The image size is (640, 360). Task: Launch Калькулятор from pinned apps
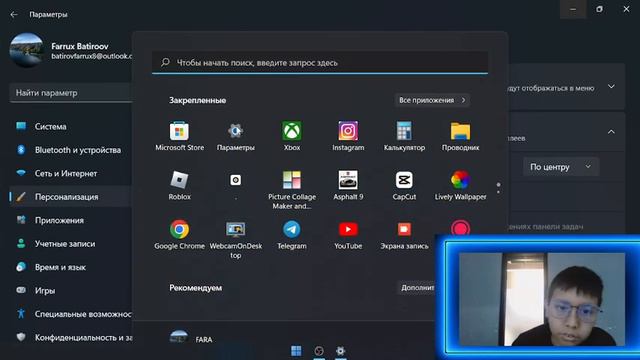coord(404,136)
